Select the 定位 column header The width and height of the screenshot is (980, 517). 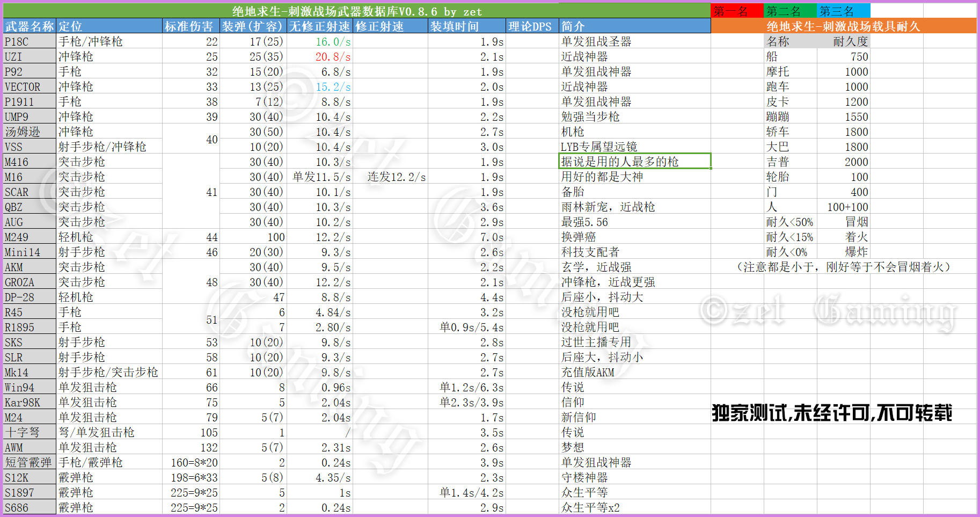(x=109, y=26)
